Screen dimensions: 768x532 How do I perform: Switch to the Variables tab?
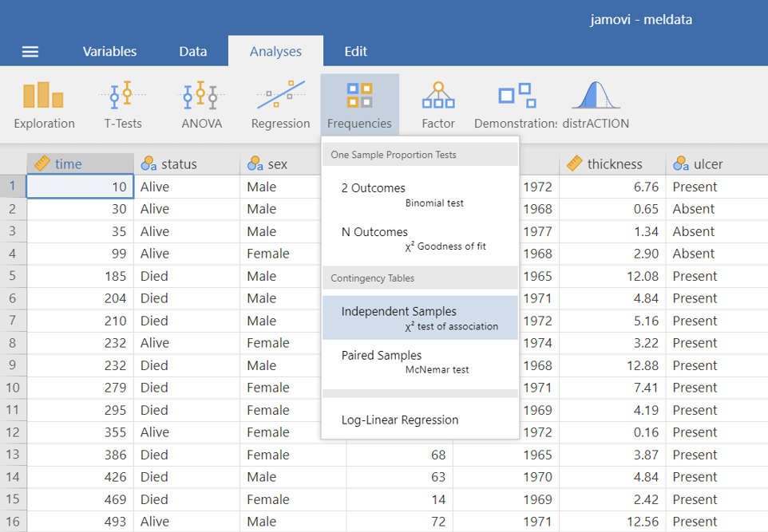tap(109, 52)
